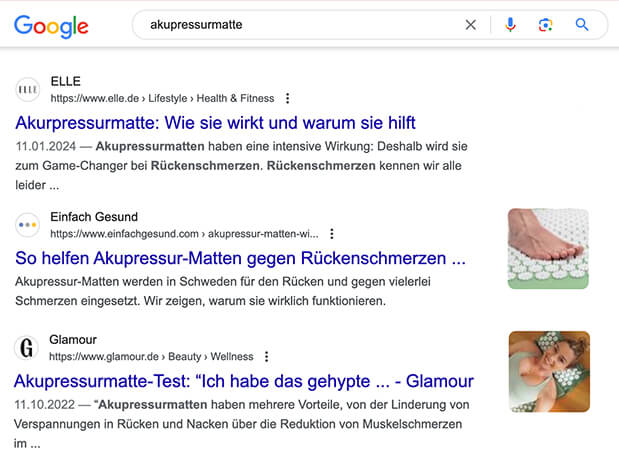
Task: Start voice search with the microphone icon
Action: [x=510, y=25]
